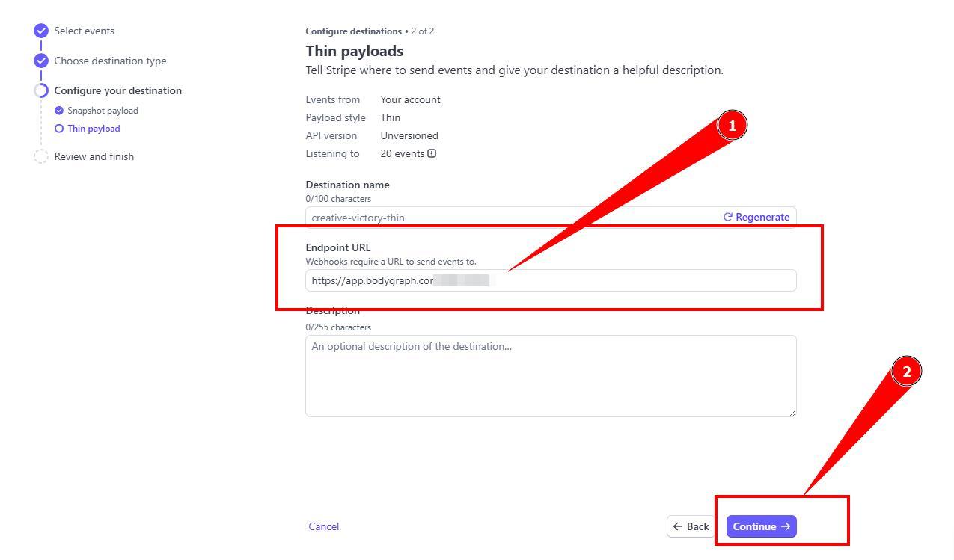Click the Cancel link
The height and width of the screenshot is (560, 954).
pyautogui.click(x=323, y=526)
